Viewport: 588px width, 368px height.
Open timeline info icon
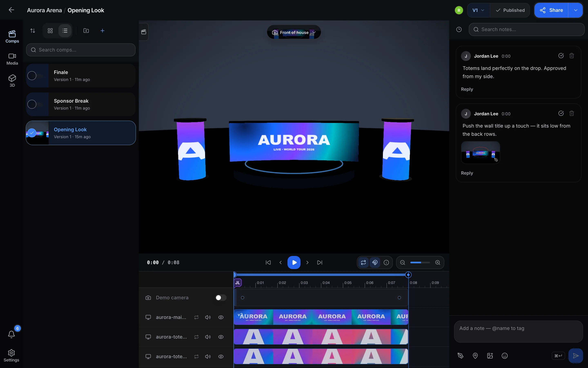click(386, 262)
